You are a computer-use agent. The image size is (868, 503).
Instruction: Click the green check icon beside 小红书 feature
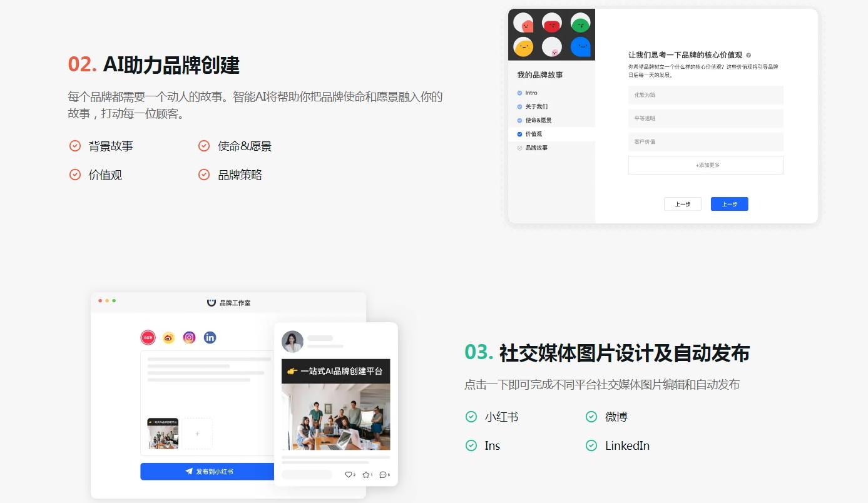point(471,417)
